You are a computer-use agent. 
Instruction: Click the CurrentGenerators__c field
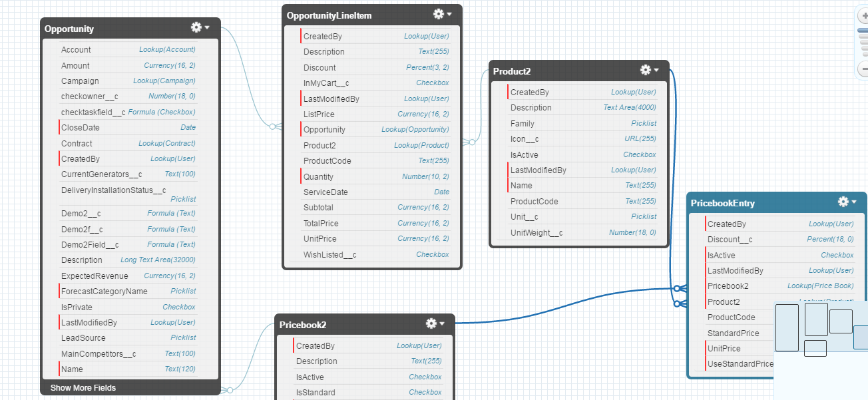(x=128, y=174)
